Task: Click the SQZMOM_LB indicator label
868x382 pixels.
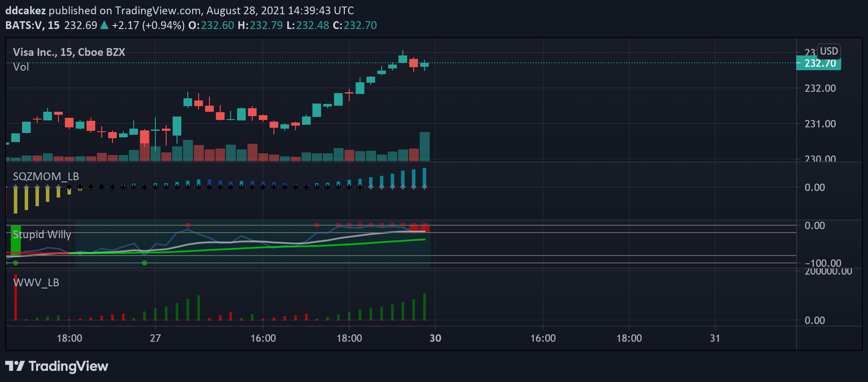Action: pyautogui.click(x=46, y=176)
